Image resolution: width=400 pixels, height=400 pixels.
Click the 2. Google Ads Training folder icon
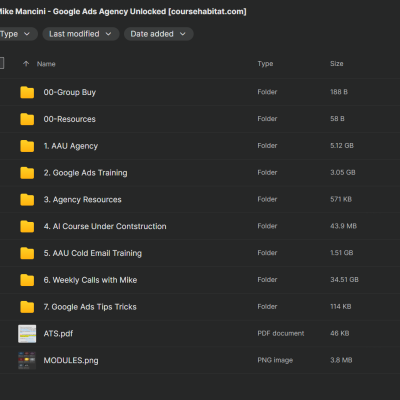coord(27,173)
